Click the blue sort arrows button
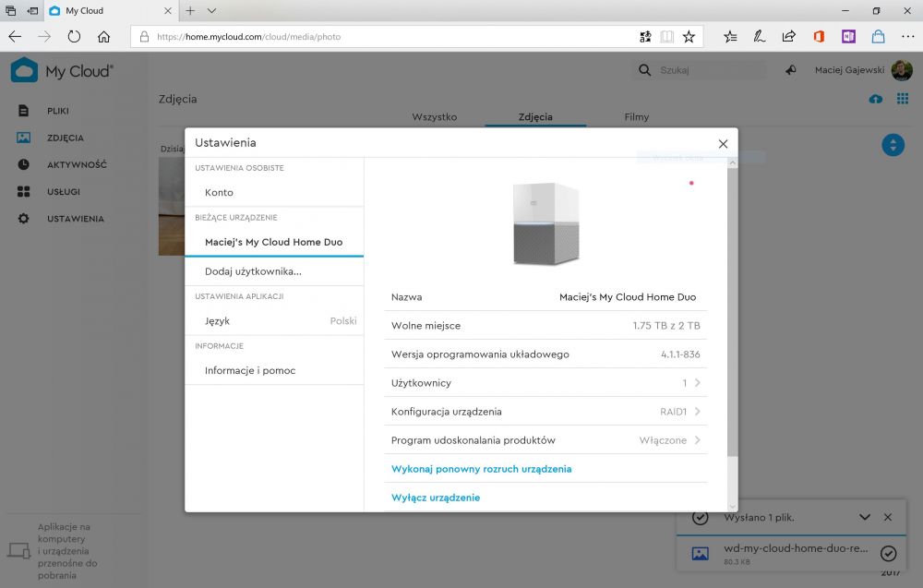The width and height of the screenshot is (923, 588). tap(893, 145)
